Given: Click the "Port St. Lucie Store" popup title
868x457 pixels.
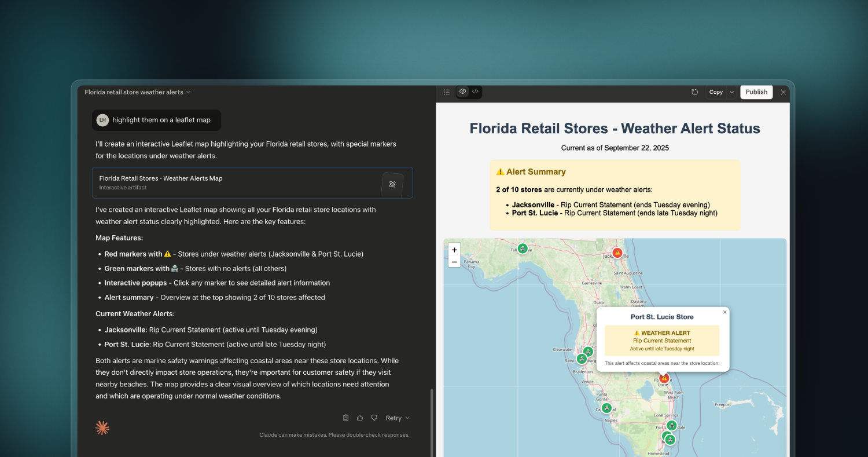Looking at the screenshot, I should pyautogui.click(x=662, y=317).
